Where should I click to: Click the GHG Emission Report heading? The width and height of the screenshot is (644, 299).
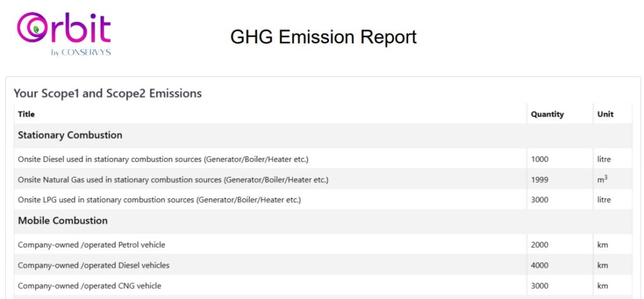tap(323, 37)
